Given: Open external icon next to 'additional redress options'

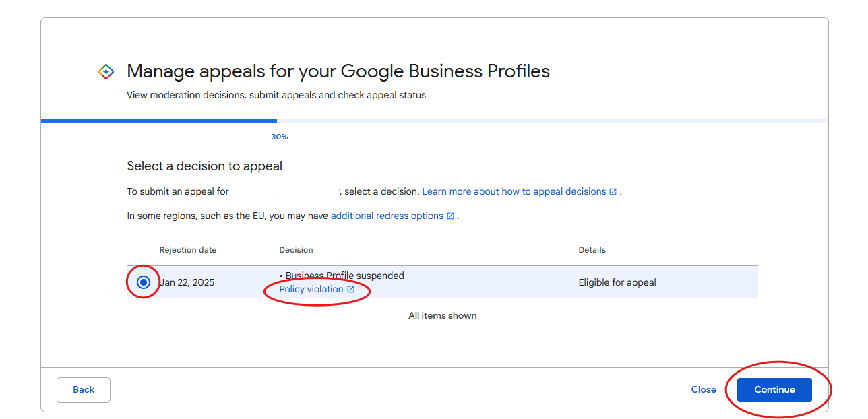Looking at the screenshot, I should coord(450,216).
